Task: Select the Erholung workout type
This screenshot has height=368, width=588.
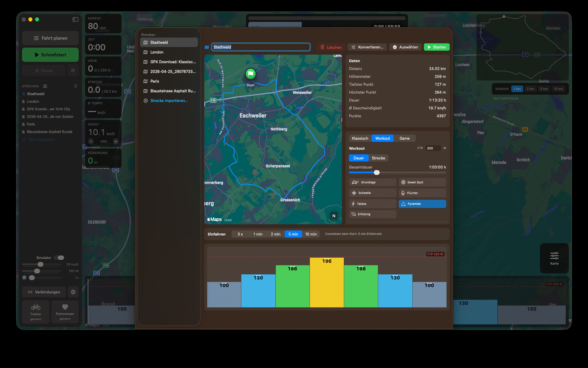Action: click(372, 214)
